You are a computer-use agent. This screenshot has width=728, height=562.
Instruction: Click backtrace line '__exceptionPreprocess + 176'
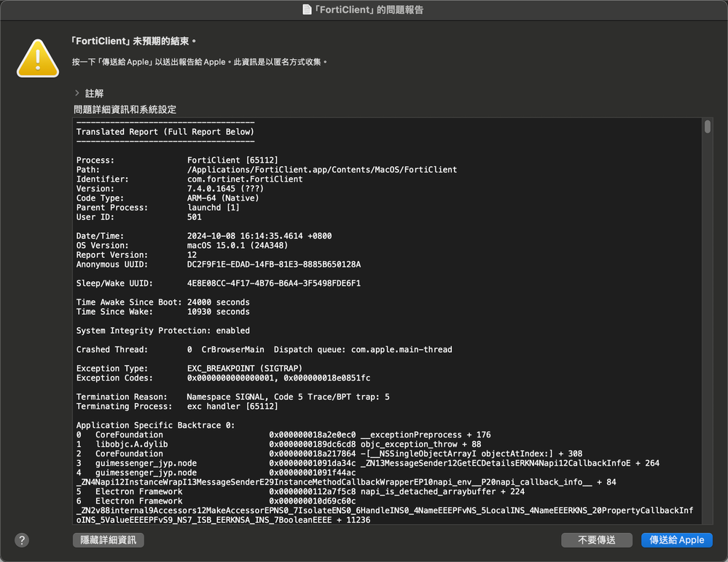click(x=426, y=434)
